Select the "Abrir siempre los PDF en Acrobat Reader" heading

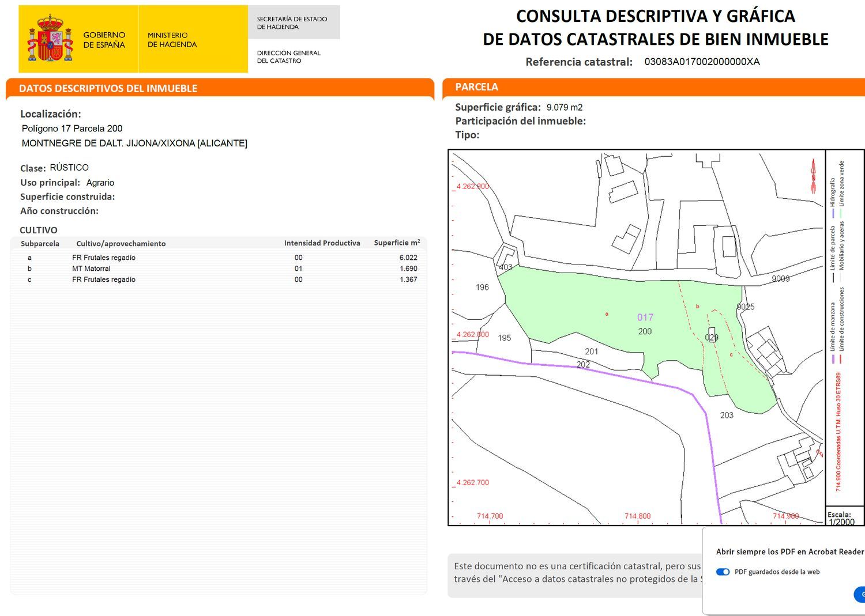pos(790,551)
